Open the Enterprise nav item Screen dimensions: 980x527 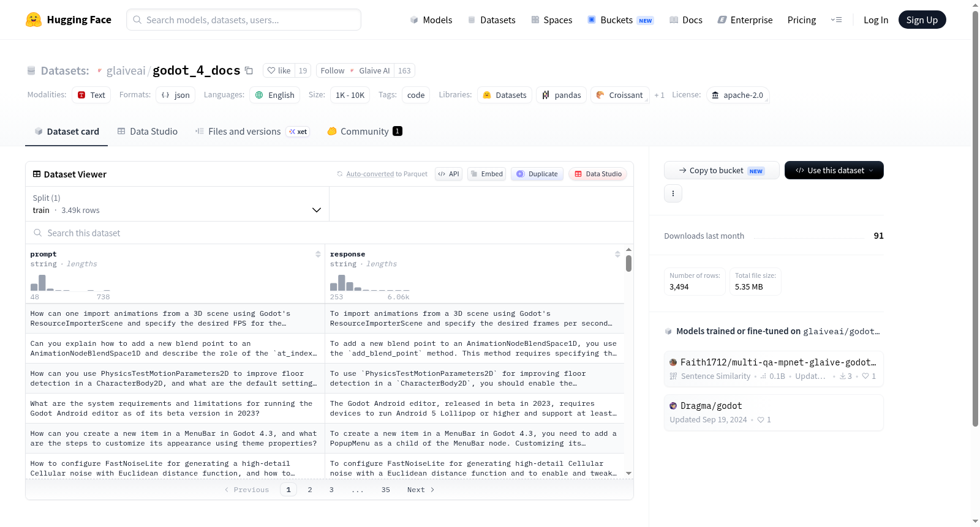pos(745,20)
